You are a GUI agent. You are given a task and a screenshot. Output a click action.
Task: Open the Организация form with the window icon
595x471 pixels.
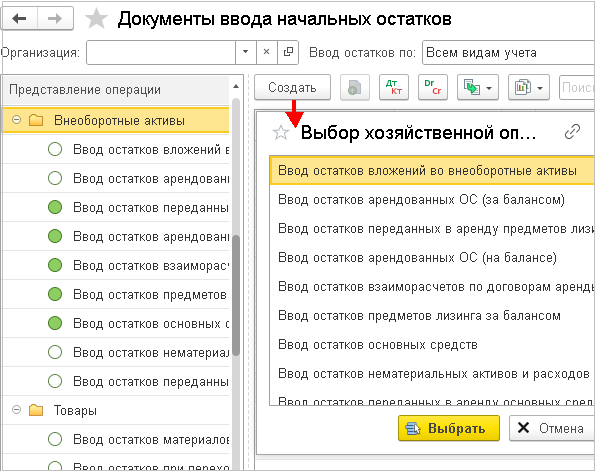coord(288,52)
